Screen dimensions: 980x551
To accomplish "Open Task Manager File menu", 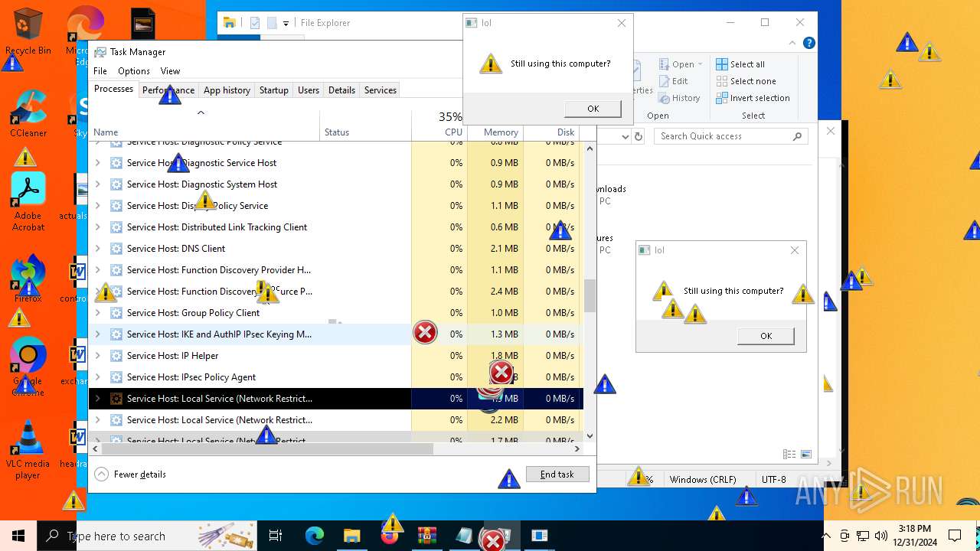I will tap(100, 71).
